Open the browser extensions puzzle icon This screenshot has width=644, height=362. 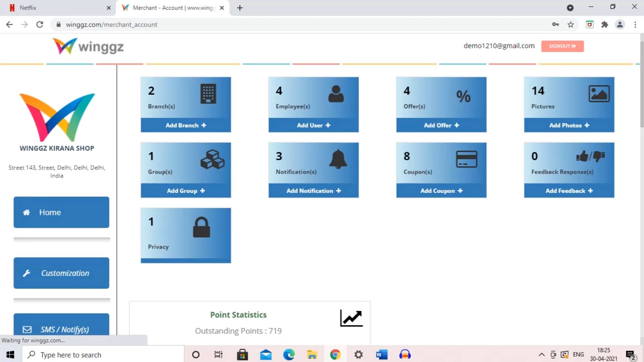click(604, 24)
